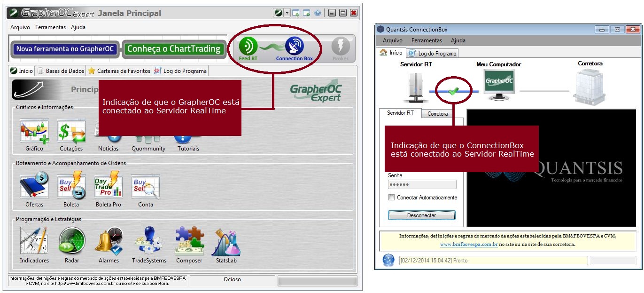Launch the Ofertas order book
644x293 pixels.
[34, 190]
